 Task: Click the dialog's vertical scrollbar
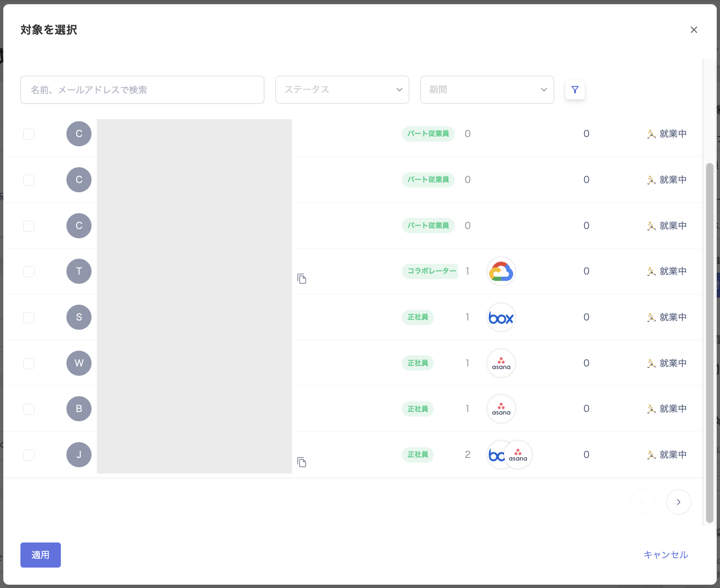709,343
